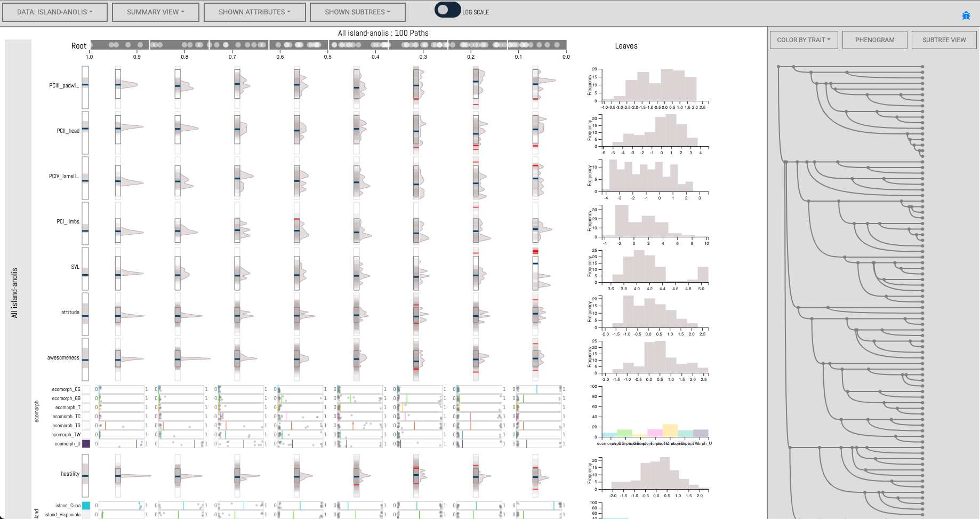980x519 pixels.
Task: Select the ecomorph_U purple color swatch
Action: (x=86, y=444)
